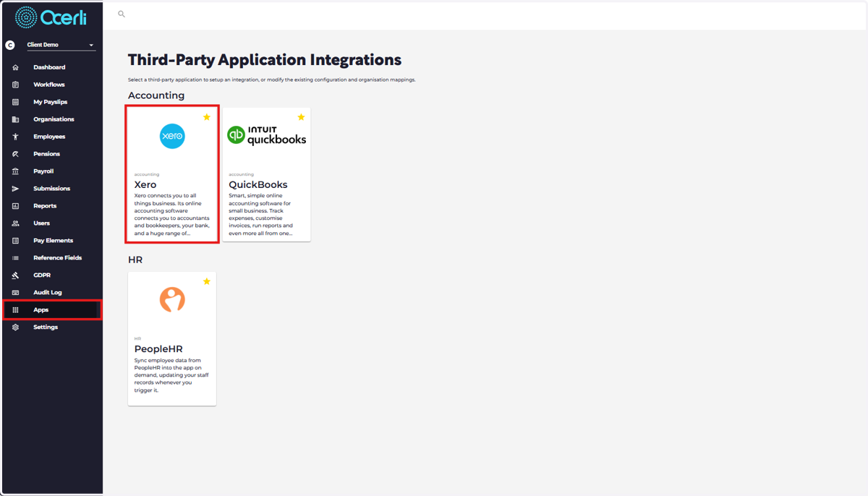The height and width of the screenshot is (496, 868).
Task: Click the Employees person icon
Action: click(x=15, y=137)
